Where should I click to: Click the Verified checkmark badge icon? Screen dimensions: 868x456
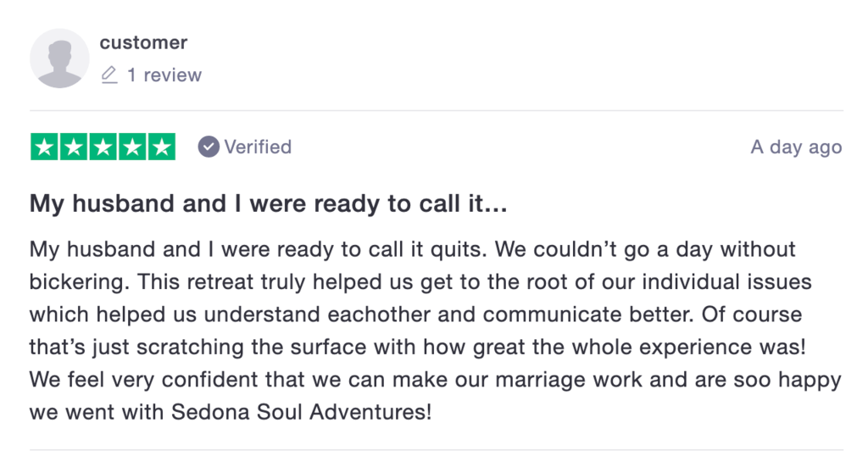(x=209, y=147)
